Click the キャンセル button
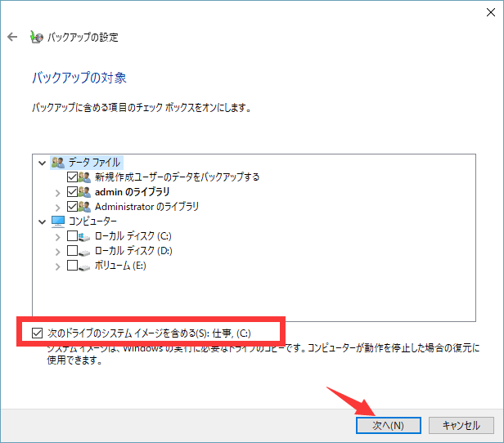The width and height of the screenshot is (504, 443). 461,425
